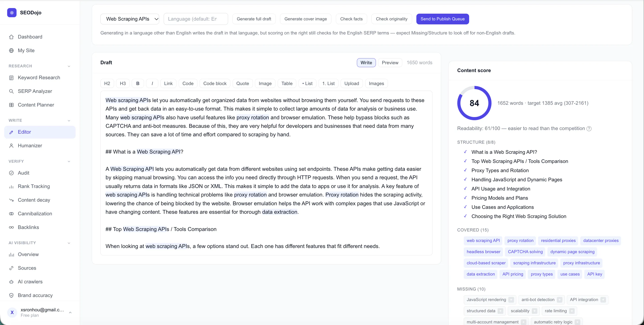This screenshot has height=325, width=644.
Task: Open Brand accuracy shield icon
Action: tap(11, 295)
